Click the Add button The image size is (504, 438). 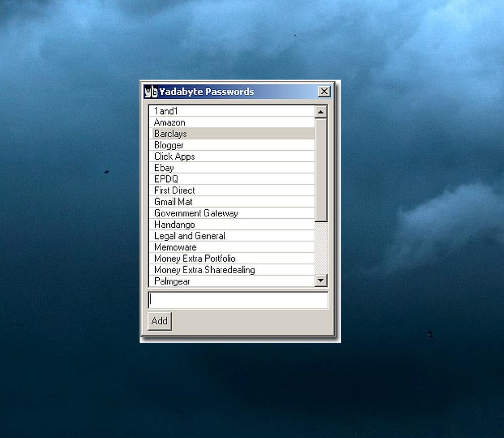click(x=160, y=321)
